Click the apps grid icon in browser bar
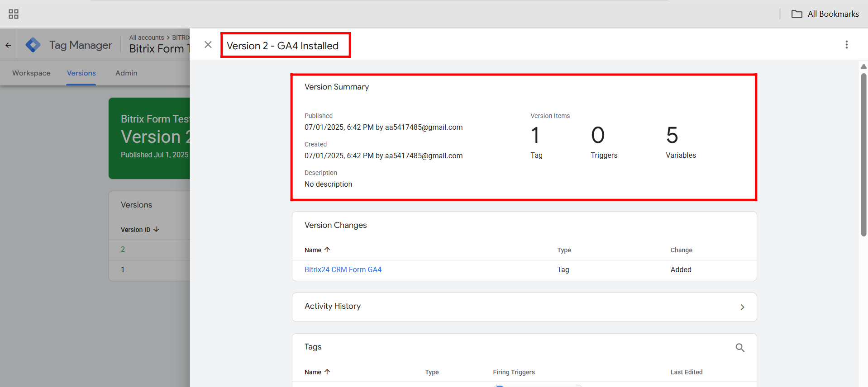The image size is (868, 387). (x=14, y=14)
